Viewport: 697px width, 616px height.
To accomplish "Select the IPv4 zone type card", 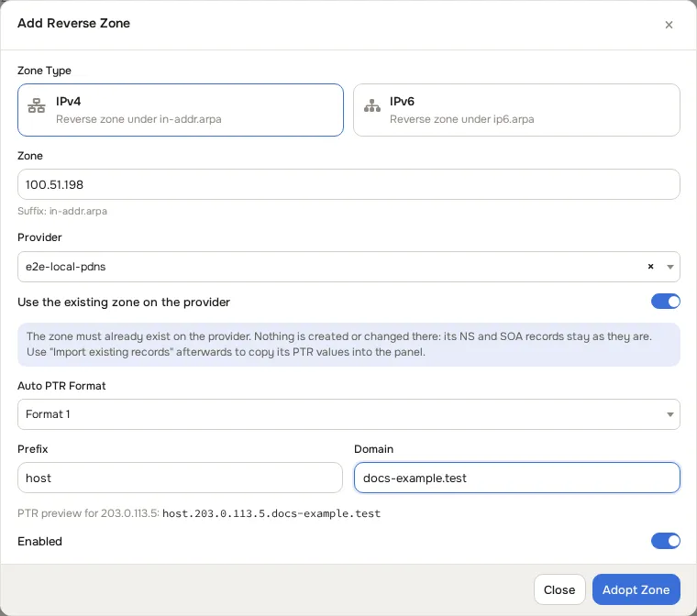I will pyautogui.click(x=181, y=110).
